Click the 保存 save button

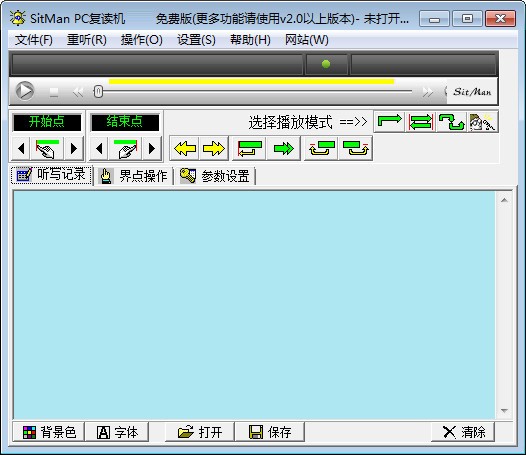(270, 432)
